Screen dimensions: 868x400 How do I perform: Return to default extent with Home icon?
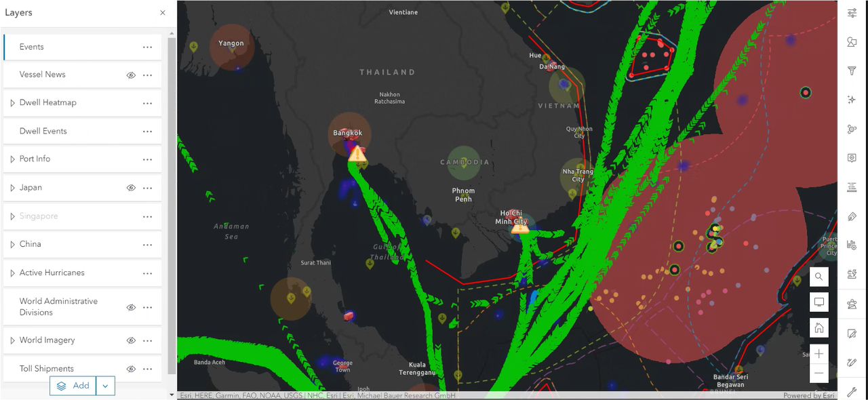819,327
